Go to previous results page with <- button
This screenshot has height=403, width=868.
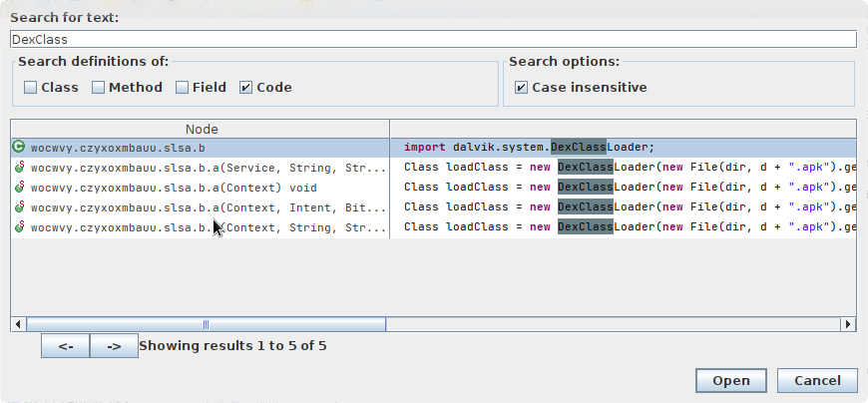click(x=65, y=346)
